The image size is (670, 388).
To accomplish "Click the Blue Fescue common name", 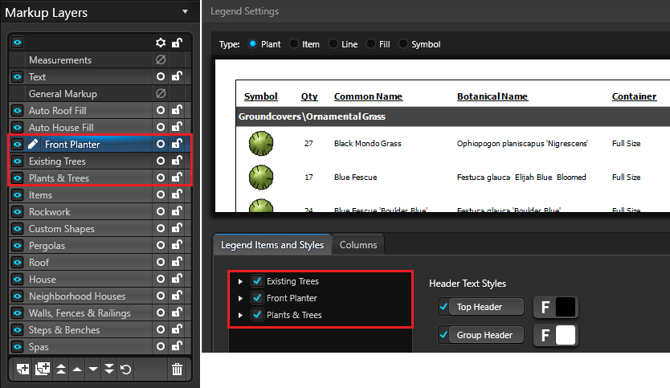I will coord(356,177).
